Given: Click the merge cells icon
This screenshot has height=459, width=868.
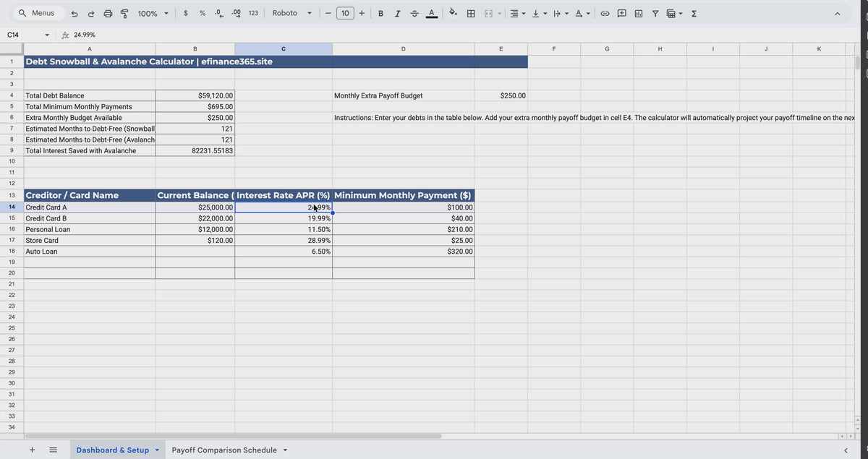Looking at the screenshot, I should coord(488,13).
